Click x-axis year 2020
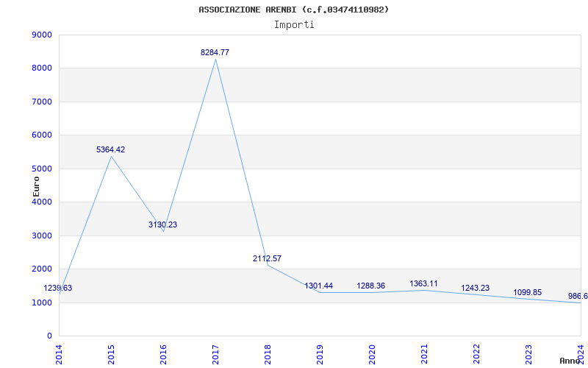This screenshot has width=588, height=368. click(372, 355)
